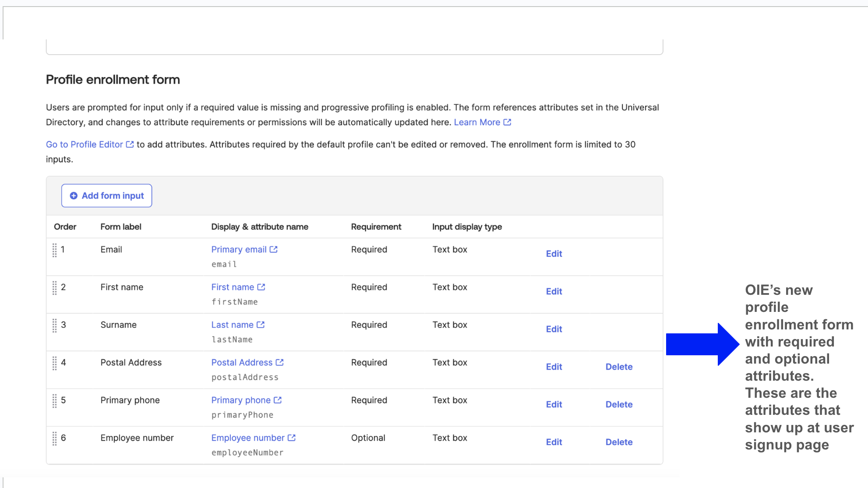Image resolution: width=868 pixels, height=488 pixels.
Task: Delete the Postal Address input
Action: 618,367
